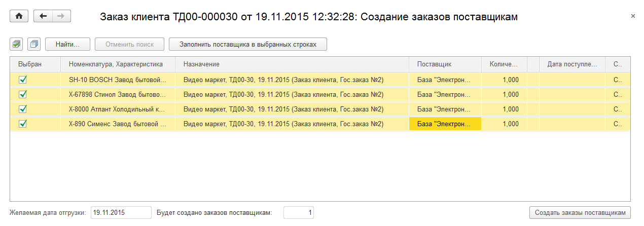Sort by the Поставщик column header
Image resolution: width=644 pixels, height=226 pixels.
(434, 64)
